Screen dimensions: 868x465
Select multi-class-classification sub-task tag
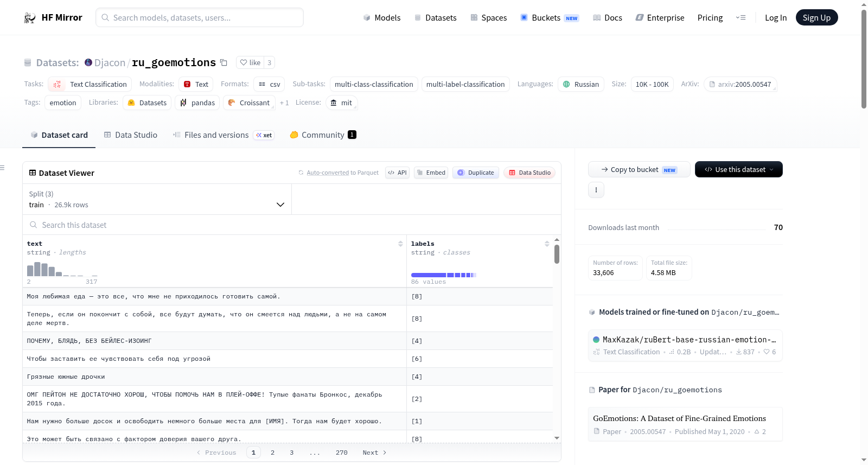pyautogui.click(x=374, y=84)
